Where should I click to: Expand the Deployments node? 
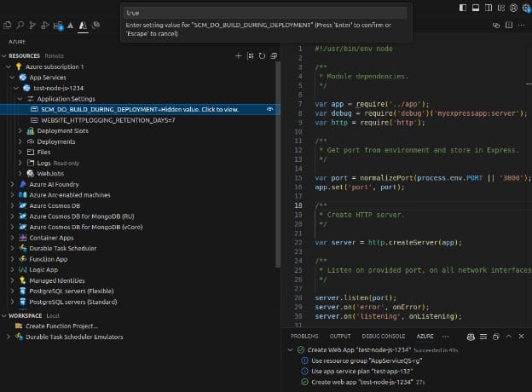point(20,141)
